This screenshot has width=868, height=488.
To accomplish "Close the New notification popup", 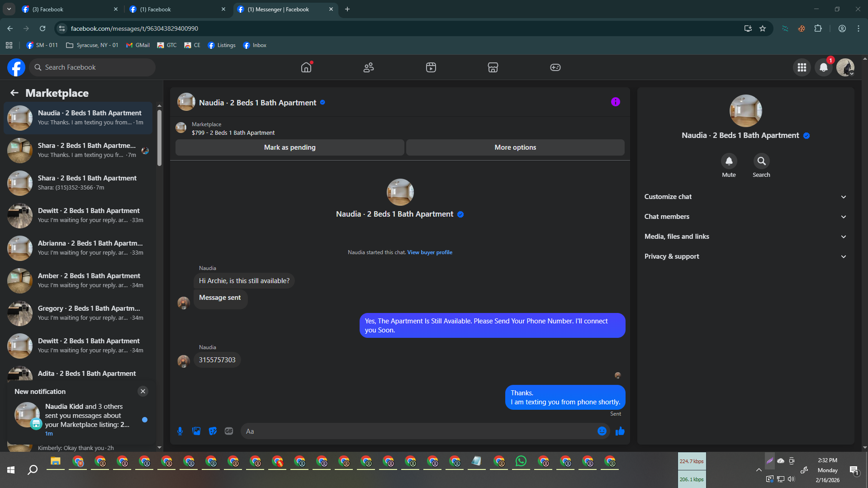I will (143, 391).
